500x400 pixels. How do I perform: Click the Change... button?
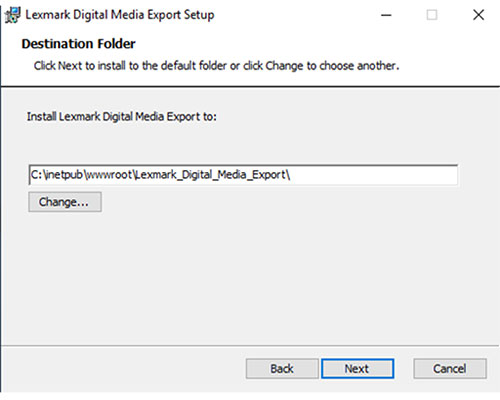click(65, 202)
